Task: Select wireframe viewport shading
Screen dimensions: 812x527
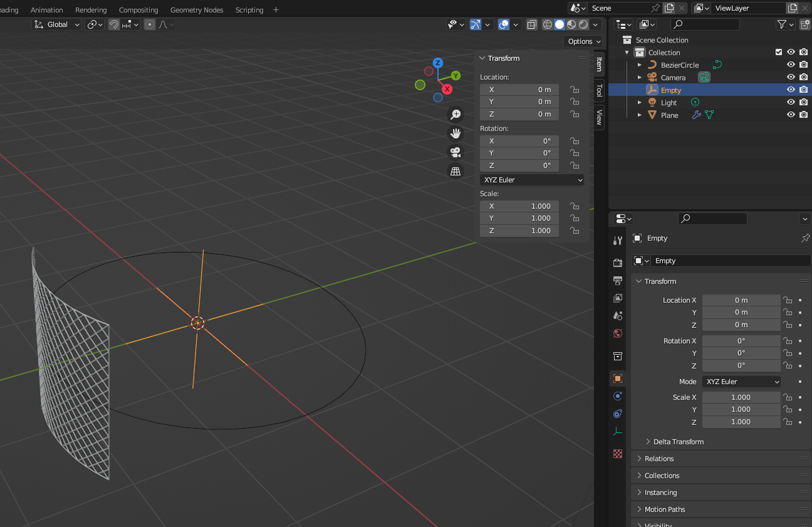Action: pyautogui.click(x=548, y=24)
